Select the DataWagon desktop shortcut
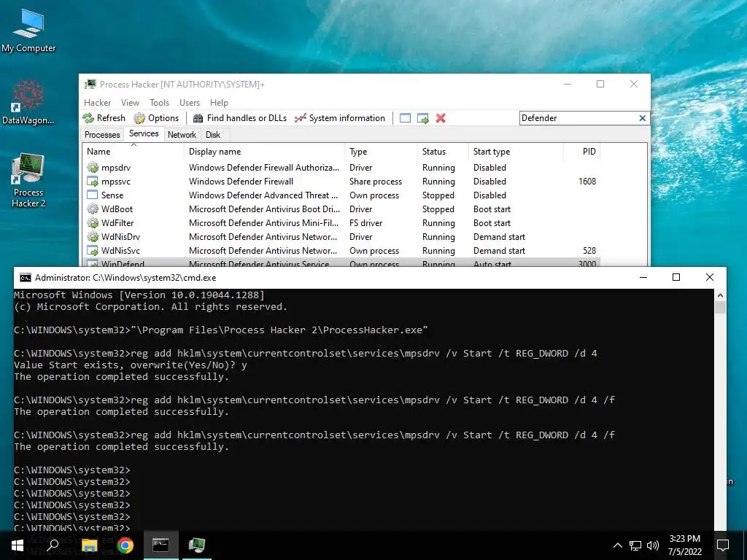This screenshot has height=560, width=747. tap(28, 102)
